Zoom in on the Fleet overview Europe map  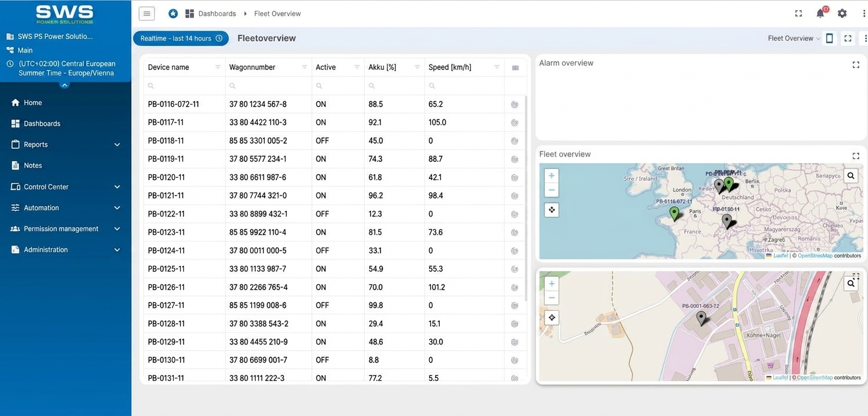[551, 175]
